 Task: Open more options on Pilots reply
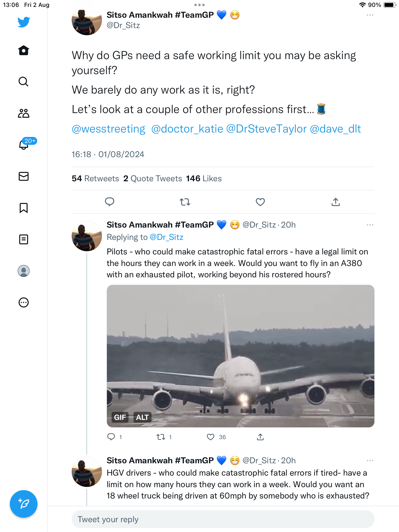(370, 225)
